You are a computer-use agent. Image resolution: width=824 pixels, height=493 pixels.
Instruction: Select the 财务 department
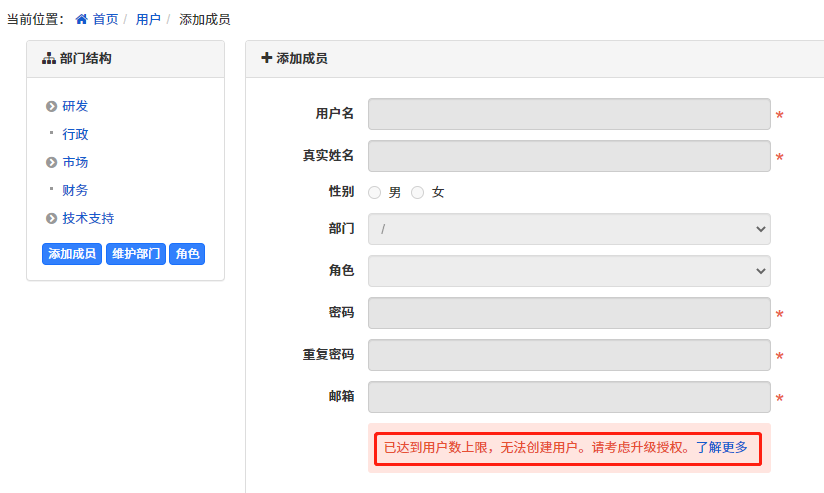tap(75, 190)
